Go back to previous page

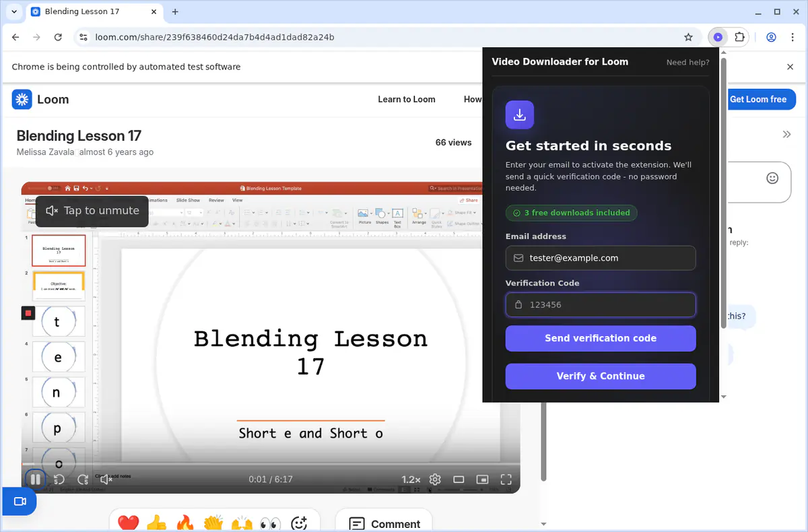click(x=15, y=37)
